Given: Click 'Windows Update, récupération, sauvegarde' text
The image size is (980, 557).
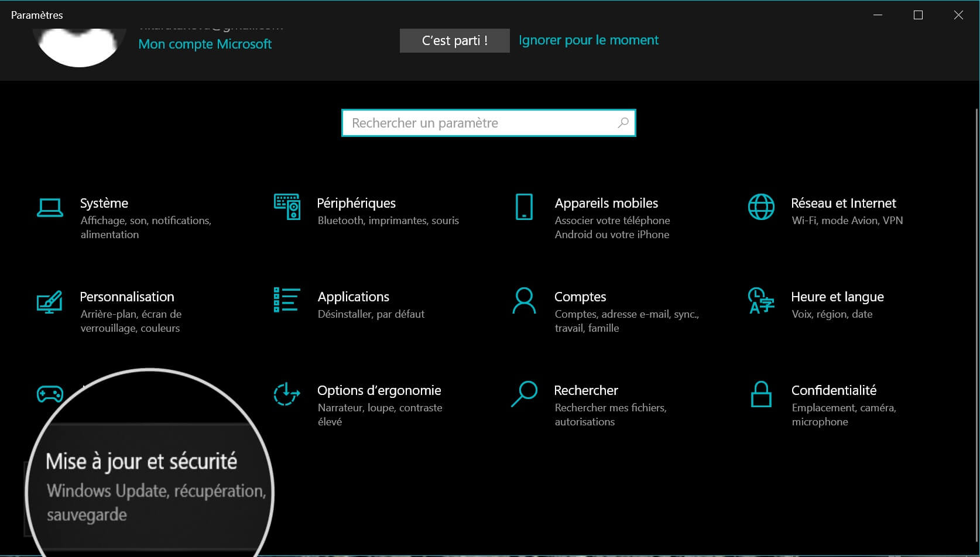Looking at the screenshot, I should tap(156, 503).
